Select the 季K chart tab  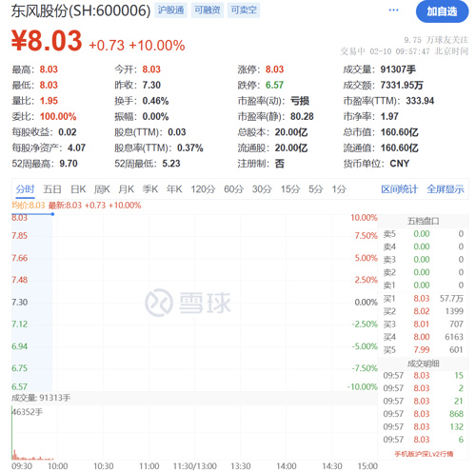[150, 189]
